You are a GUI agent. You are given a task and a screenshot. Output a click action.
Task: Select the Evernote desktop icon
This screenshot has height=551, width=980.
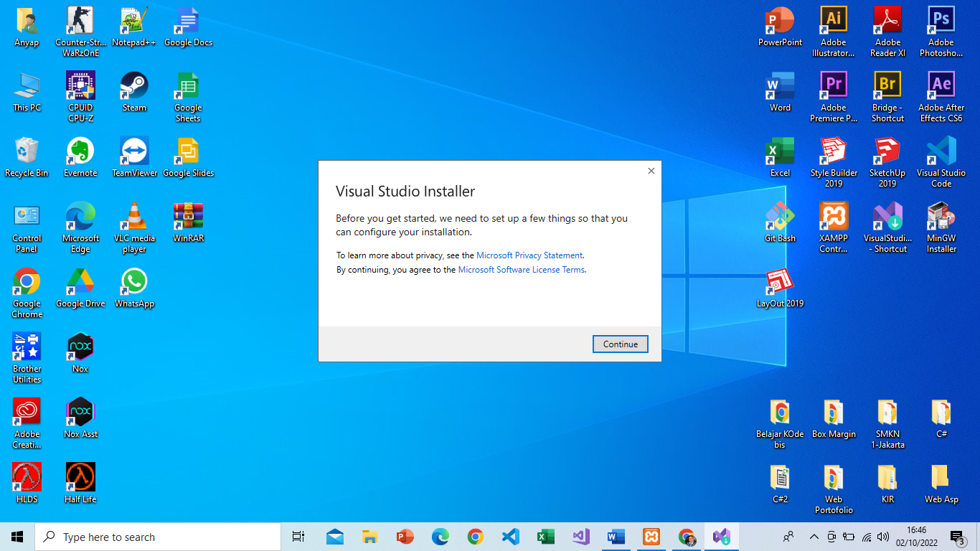click(80, 158)
